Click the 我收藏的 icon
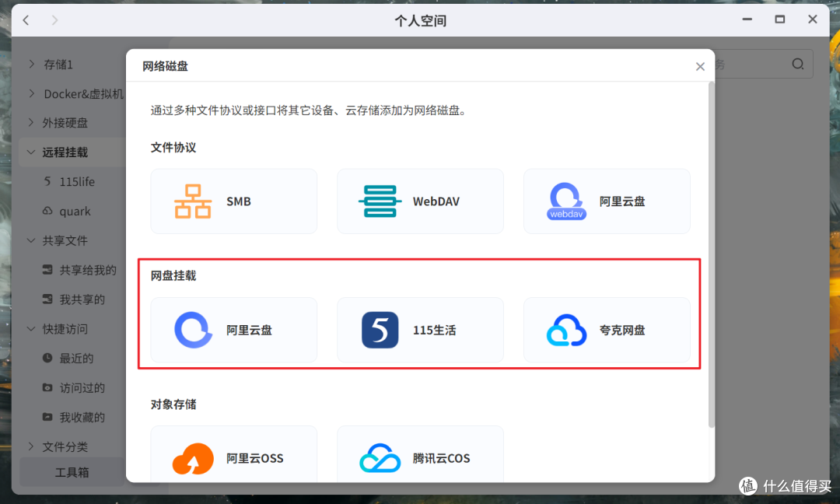Screen dimensions: 840x504 [x=47, y=417]
